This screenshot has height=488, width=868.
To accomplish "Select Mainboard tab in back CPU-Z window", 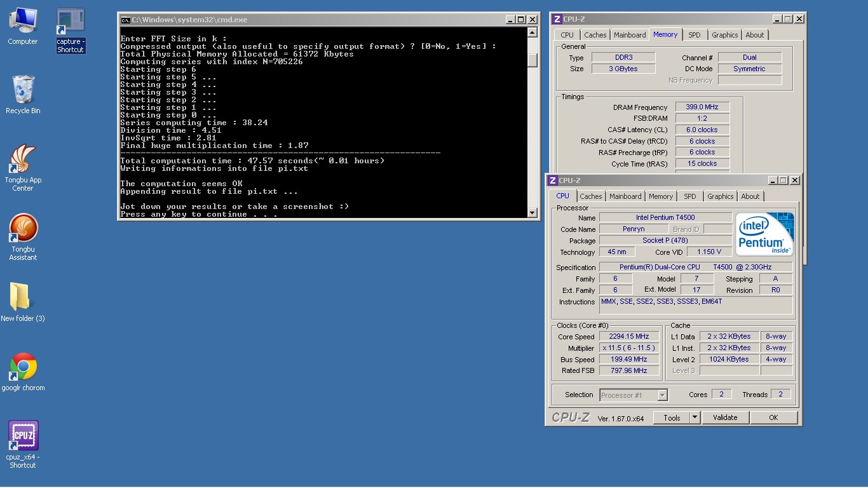I will 630,35.
